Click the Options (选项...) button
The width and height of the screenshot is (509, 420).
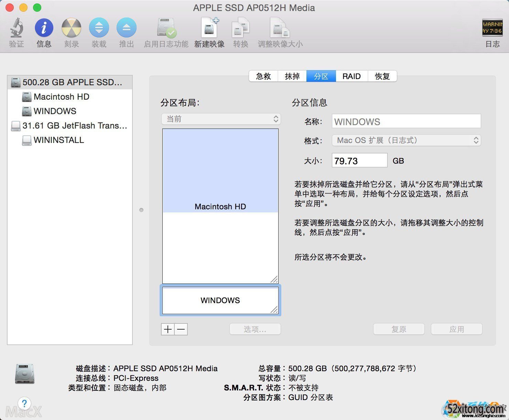[x=255, y=329]
